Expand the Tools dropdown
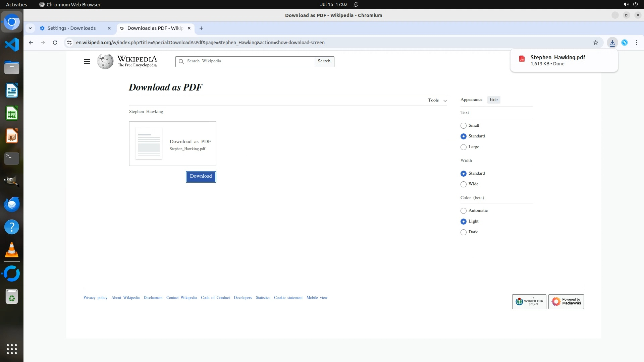Image resolution: width=644 pixels, height=362 pixels. 437,100
